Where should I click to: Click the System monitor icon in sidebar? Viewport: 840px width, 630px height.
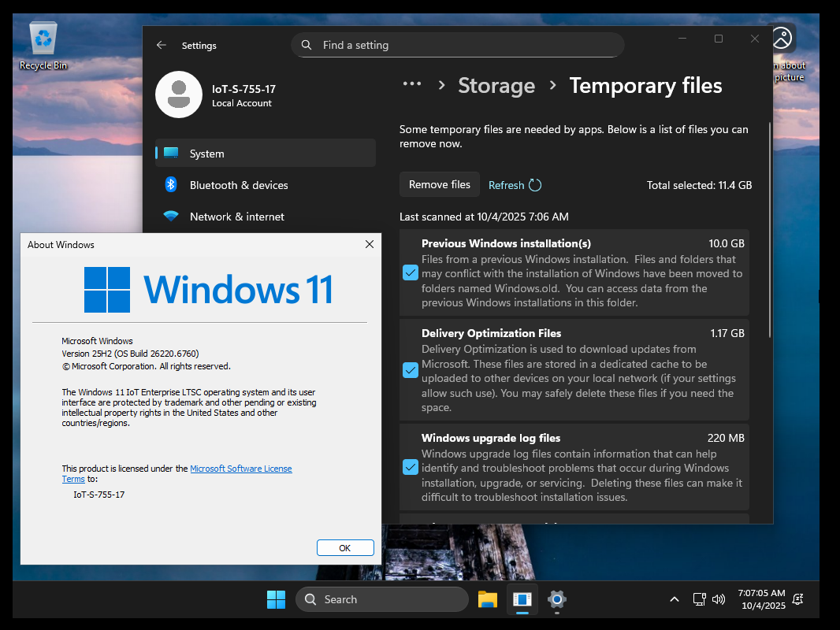pyautogui.click(x=171, y=153)
